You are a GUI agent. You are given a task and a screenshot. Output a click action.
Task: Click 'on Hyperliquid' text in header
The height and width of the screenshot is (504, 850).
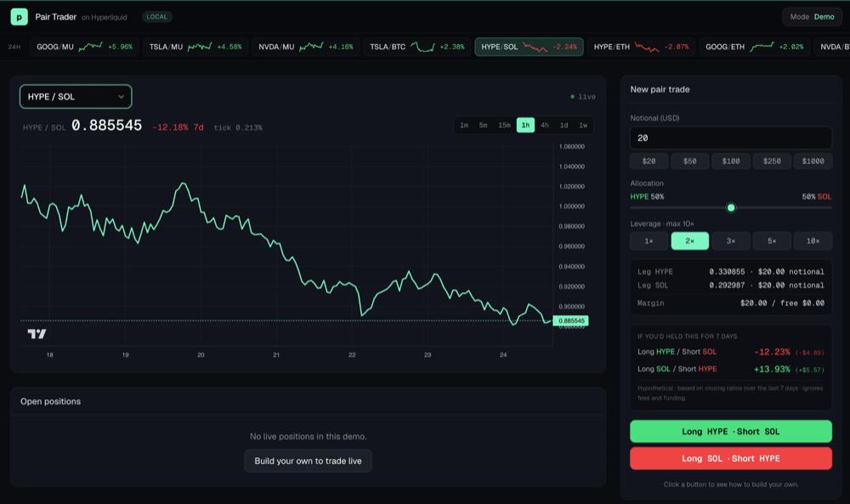(x=104, y=17)
